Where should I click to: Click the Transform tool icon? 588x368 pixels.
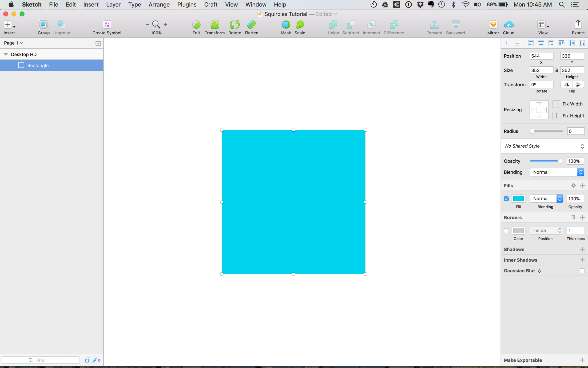pos(215,24)
